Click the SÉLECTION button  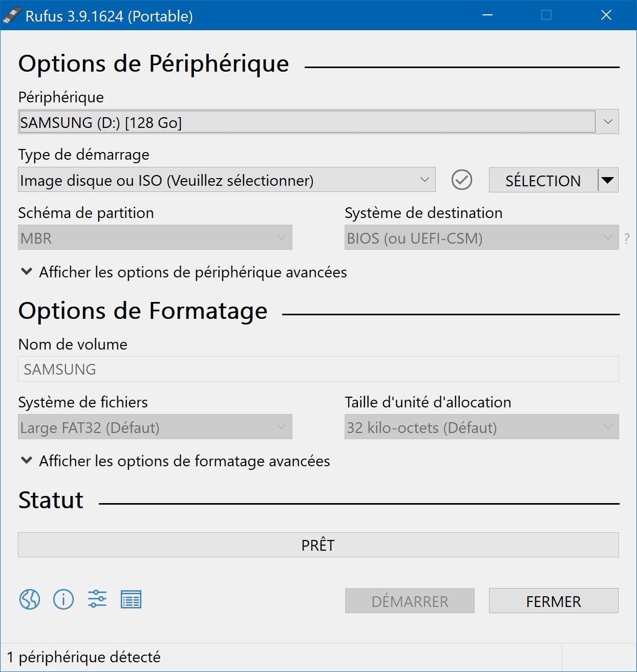coord(543,180)
